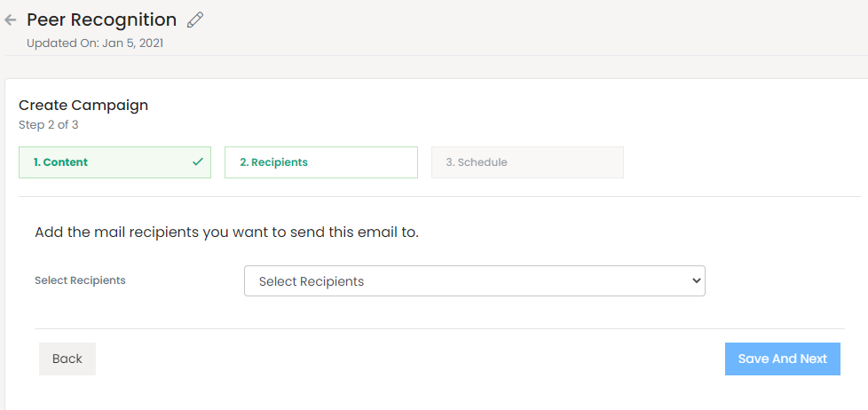Click the Peer Recognition title text

pos(101,20)
